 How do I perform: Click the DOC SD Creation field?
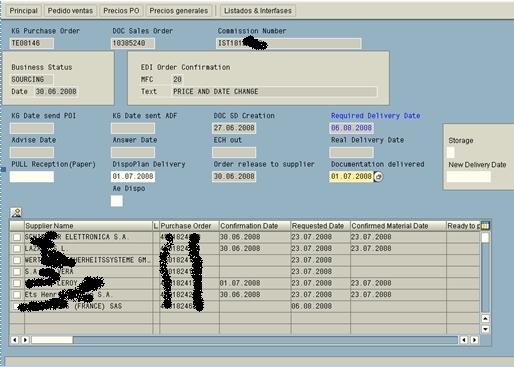[x=234, y=128]
